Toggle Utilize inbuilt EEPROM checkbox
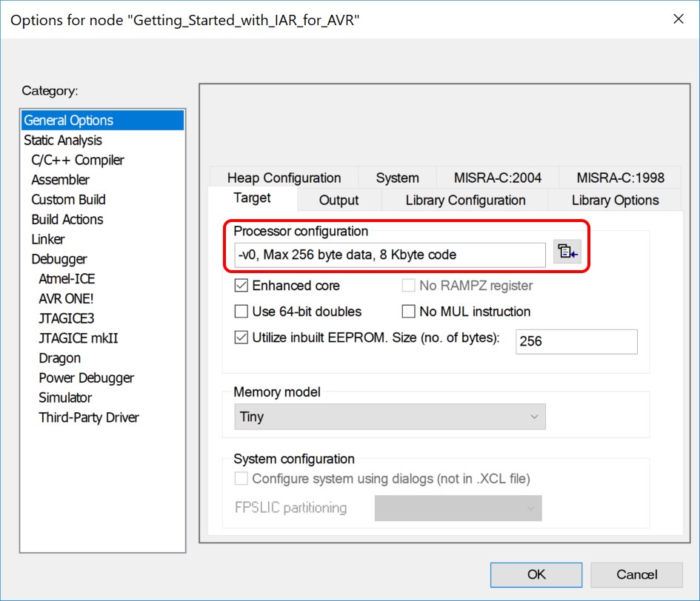Screen dimensions: 700x601 pyautogui.click(x=241, y=338)
